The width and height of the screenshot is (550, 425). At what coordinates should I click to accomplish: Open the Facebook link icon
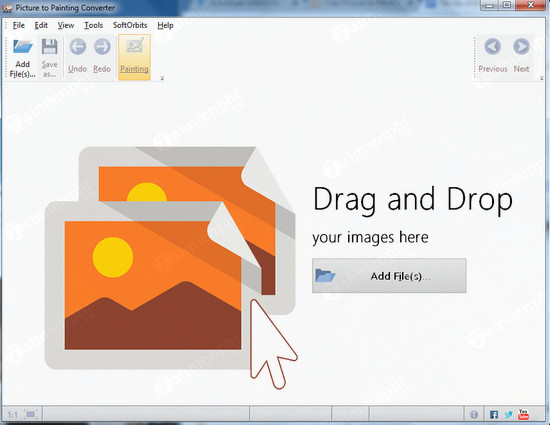(494, 415)
